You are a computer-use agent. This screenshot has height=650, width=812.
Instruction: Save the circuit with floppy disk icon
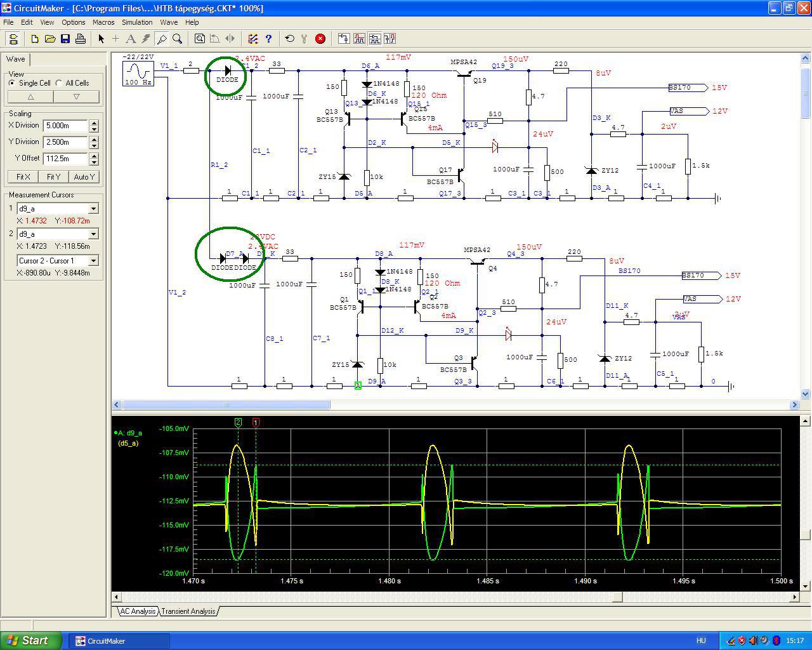[65, 39]
